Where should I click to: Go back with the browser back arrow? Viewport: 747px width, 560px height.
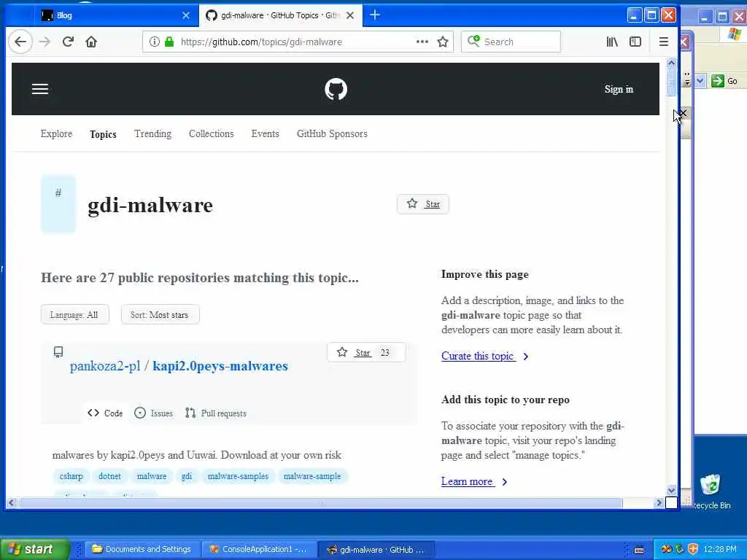(20, 42)
